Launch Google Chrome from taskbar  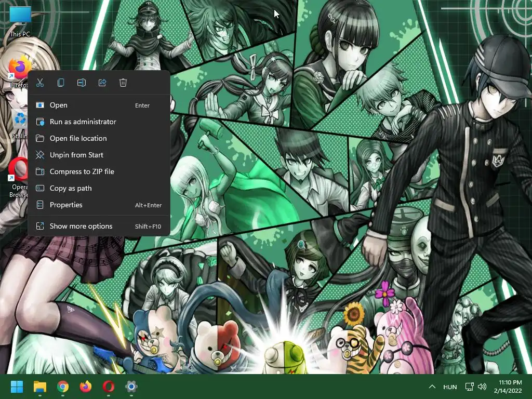(x=63, y=387)
